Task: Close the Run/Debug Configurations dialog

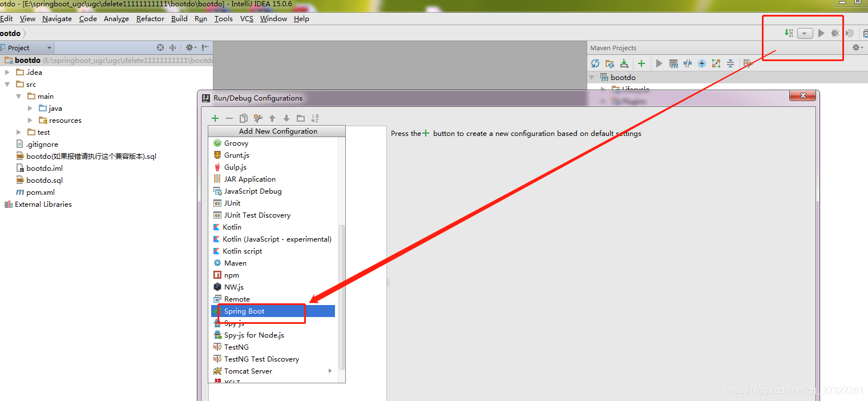Action: pos(803,95)
